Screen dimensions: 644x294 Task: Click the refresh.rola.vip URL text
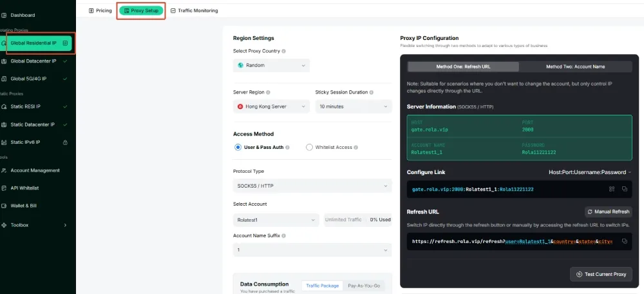point(512,242)
